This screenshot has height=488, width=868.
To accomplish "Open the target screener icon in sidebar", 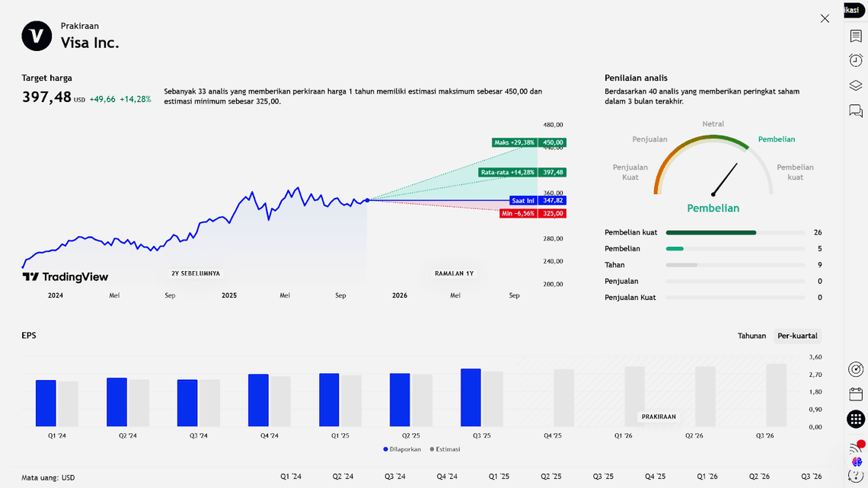I will click(856, 369).
